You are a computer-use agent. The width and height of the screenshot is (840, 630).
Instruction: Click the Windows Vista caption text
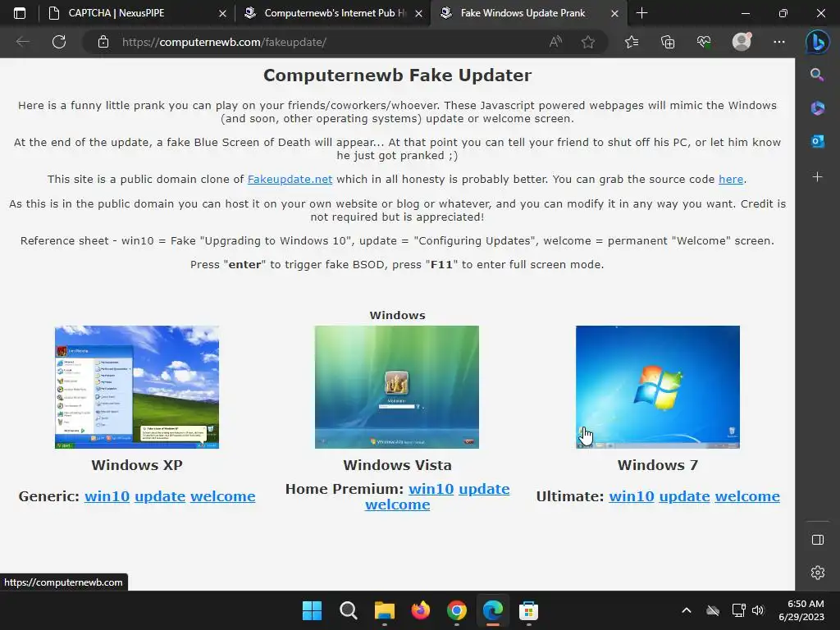click(398, 465)
